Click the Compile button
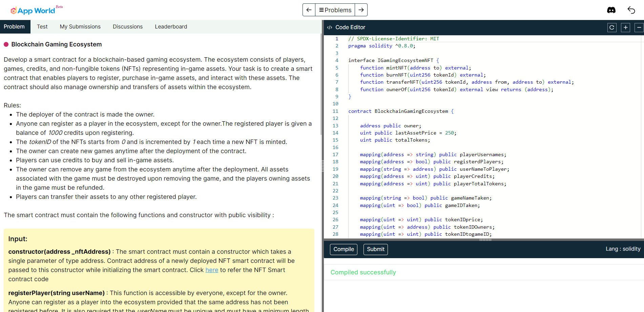Screen dimensions: 644x312 [x=344, y=249]
